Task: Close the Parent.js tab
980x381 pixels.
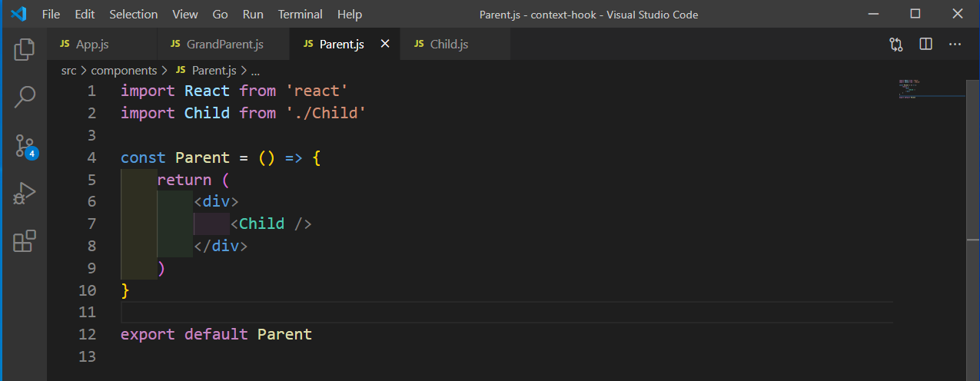Action: [x=385, y=44]
